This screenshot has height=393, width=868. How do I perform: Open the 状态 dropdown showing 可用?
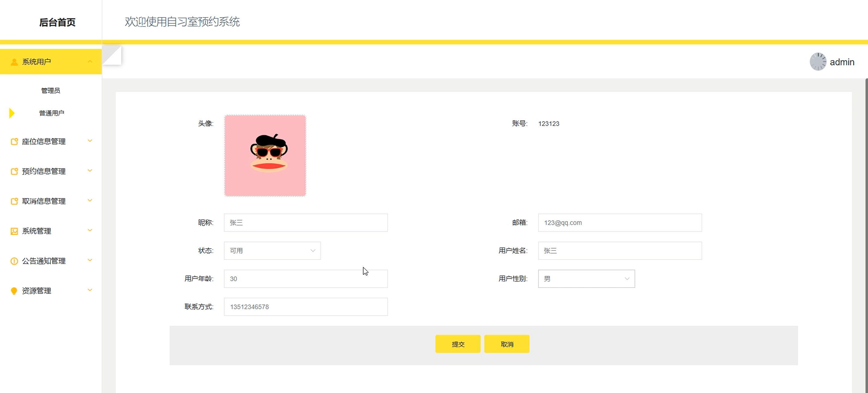(272, 251)
